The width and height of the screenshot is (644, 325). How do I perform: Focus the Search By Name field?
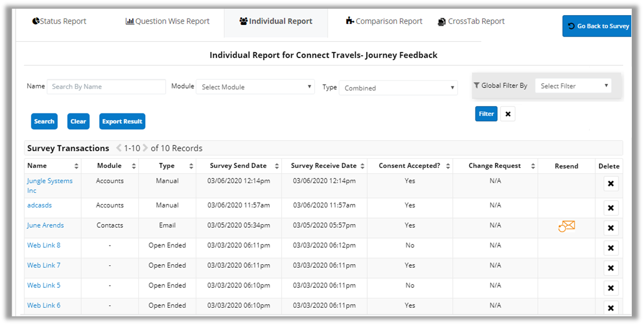(106, 86)
